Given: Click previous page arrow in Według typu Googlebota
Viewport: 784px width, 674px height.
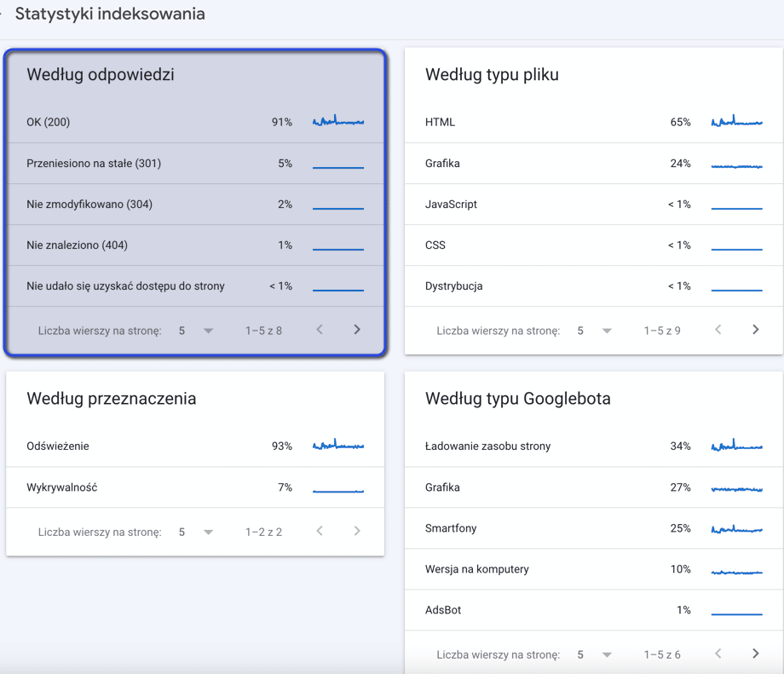Looking at the screenshot, I should 718,654.
